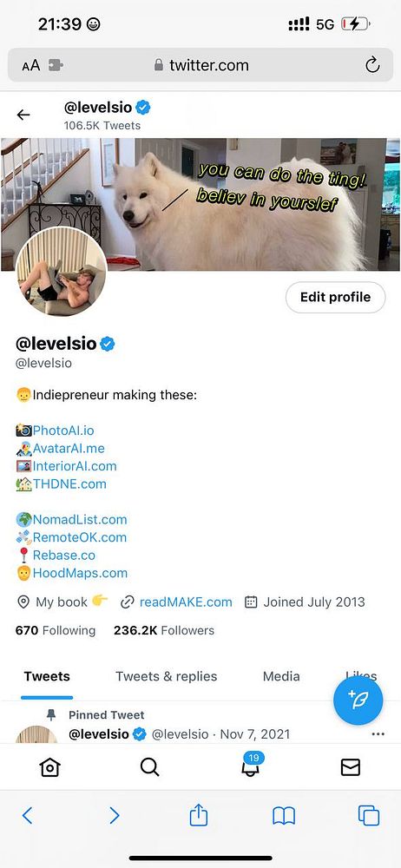Open the Safari tabs overview icon
The width and height of the screenshot is (401, 868).
point(369,815)
